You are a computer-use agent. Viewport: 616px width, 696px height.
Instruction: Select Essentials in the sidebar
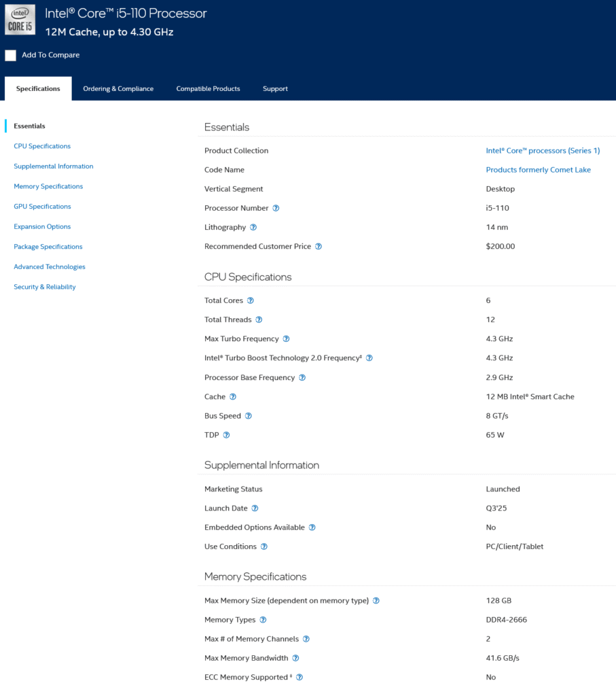29,126
